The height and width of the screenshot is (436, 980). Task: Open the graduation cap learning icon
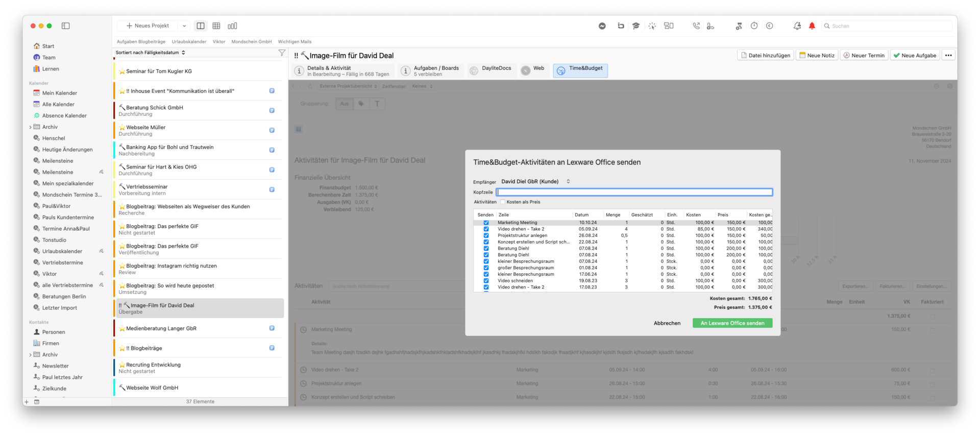tap(636, 26)
